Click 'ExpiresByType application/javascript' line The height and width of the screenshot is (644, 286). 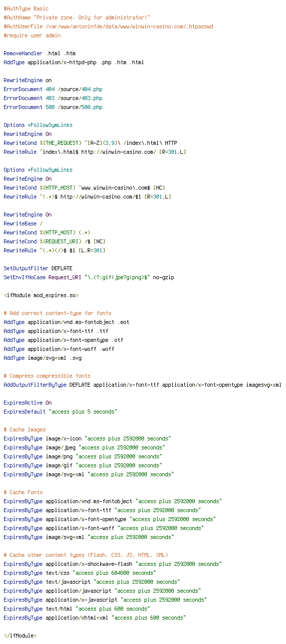click(102, 591)
